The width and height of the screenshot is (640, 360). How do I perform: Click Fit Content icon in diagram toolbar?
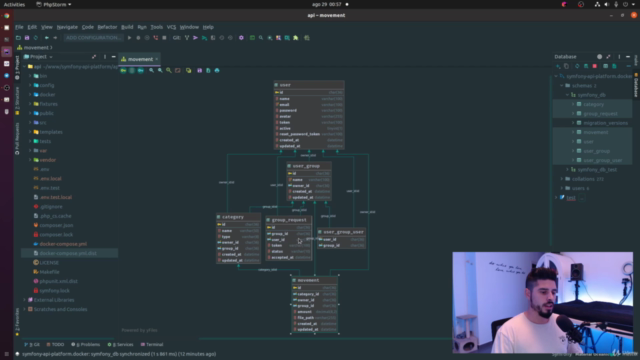178,70
